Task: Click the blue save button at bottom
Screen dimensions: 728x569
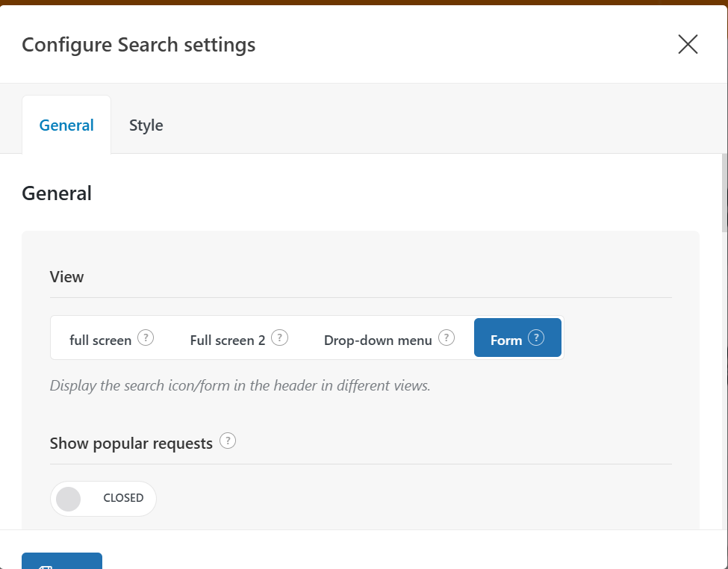Action: [x=62, y=561]
